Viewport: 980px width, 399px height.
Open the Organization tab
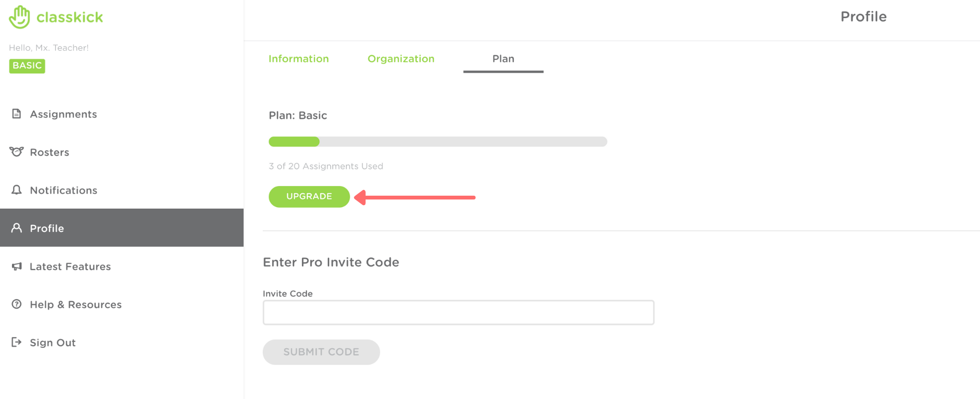401,59
